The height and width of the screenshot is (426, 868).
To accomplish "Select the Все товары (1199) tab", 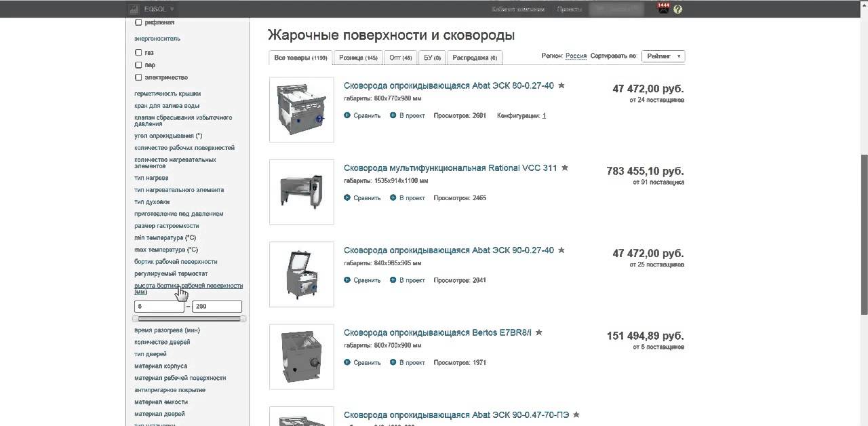I will pyautogui.click(x=300, y=58).
